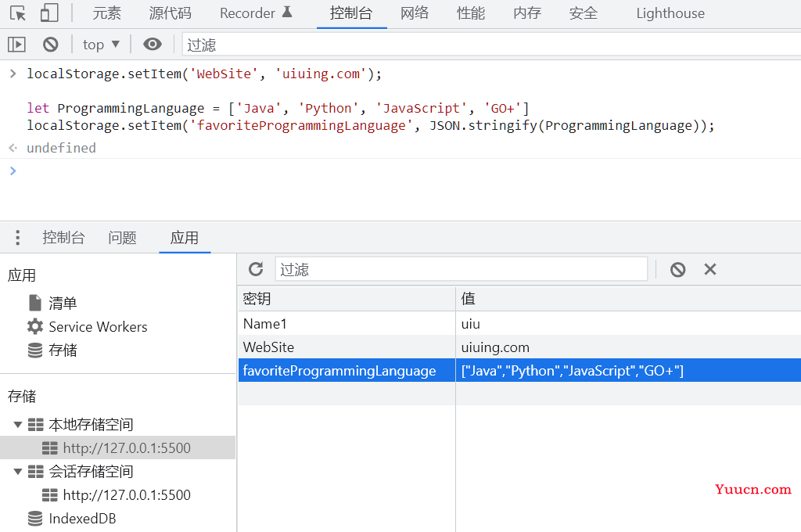
Task: Select the drawer 应用 tab
Action: [x=185, y=238]
